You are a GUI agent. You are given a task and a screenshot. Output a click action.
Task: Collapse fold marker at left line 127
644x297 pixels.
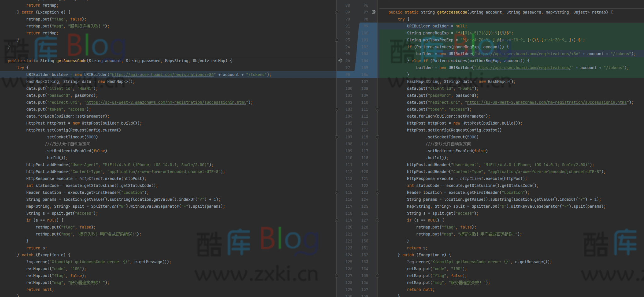[336, 276]
